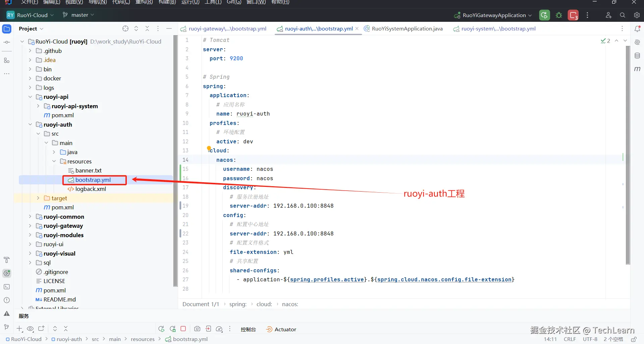Click the Project panel vertical scrollbar
This screenshot has width=644, height=344.
tap(175, 161)
